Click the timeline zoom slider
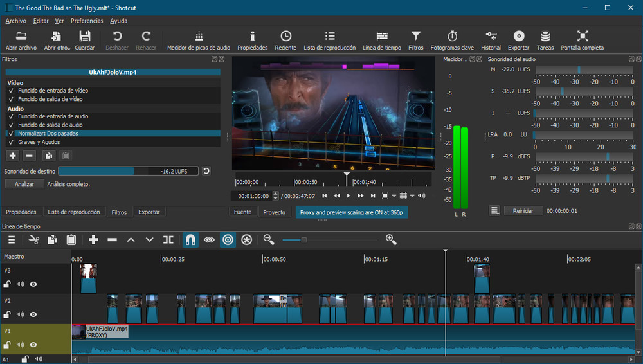643x364 pixels. coord(330,240)
